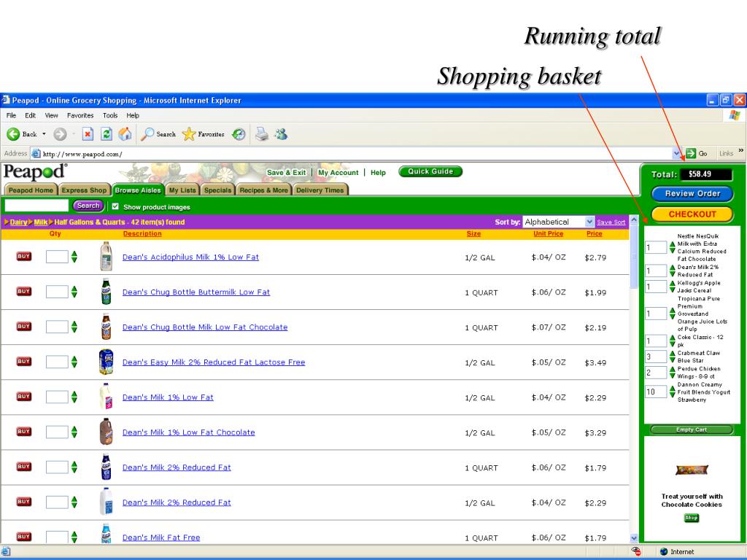Open the browser Search magnifier icon
747x560 pixels.
click(x=147, y=134)
